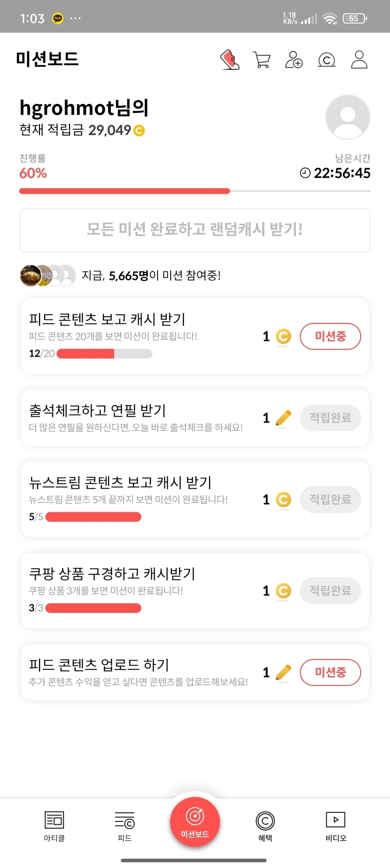Open the 혜택 tab
The height and width of the screenshot is (868, 390).
point(265,826)
